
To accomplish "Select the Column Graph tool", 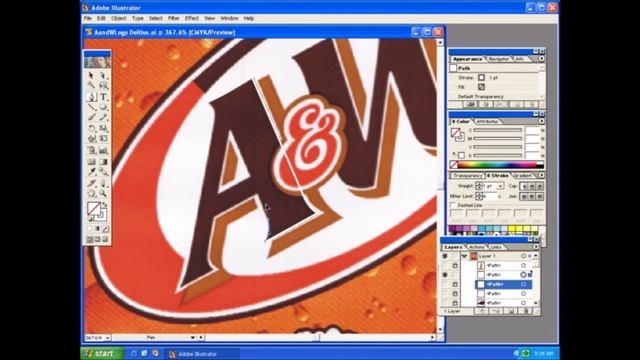I will coord(103,151).
